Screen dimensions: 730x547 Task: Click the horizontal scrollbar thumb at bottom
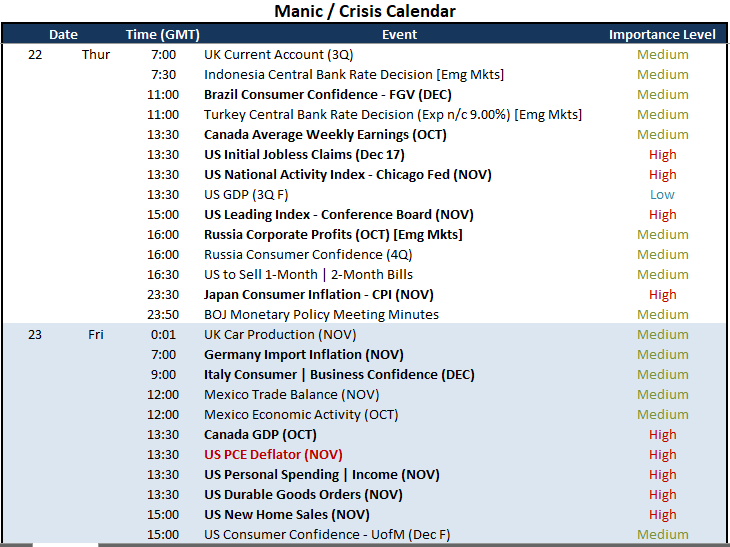(x=65, y=545)
